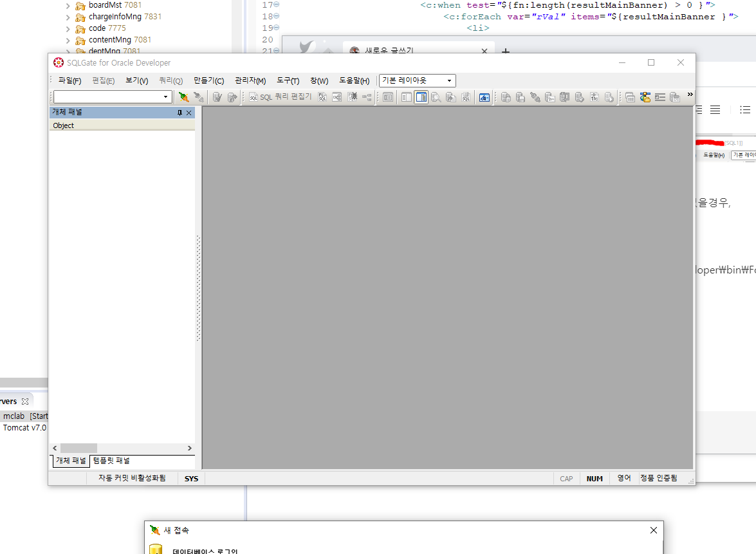Click the dependency tree icon

367,97
